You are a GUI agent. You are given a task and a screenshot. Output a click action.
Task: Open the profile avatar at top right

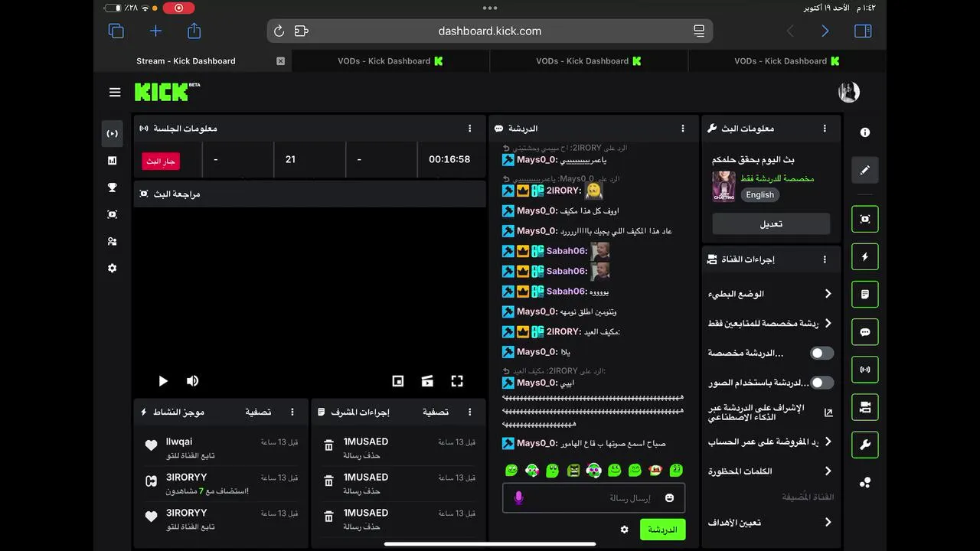coord(849,92)
